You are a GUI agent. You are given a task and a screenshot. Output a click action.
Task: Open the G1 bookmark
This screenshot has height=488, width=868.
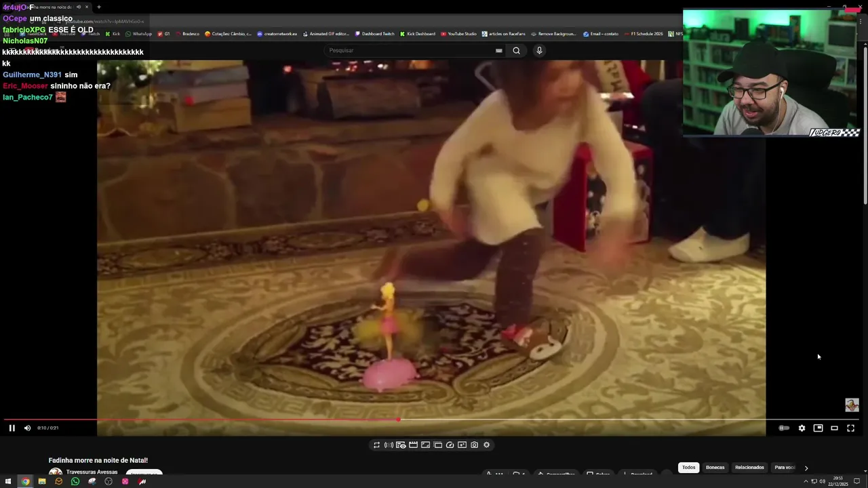click(163, 34)
